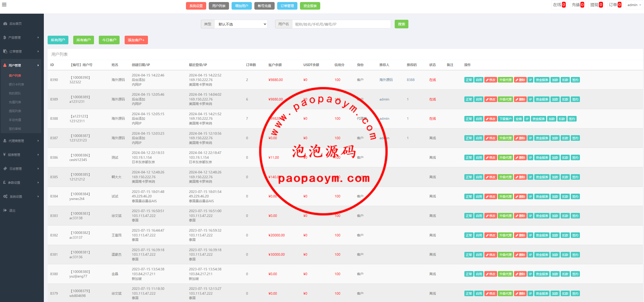Expand the 产品管理 sidebar arrow

38,37
